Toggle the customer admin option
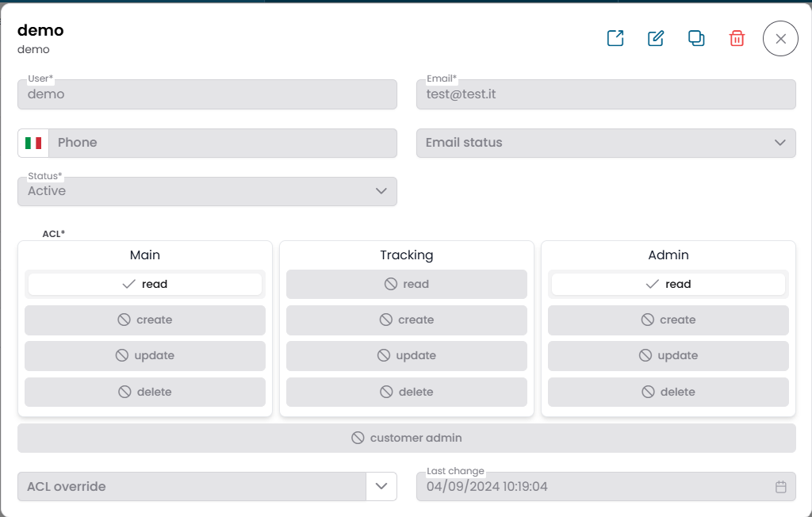 point(406,438)
